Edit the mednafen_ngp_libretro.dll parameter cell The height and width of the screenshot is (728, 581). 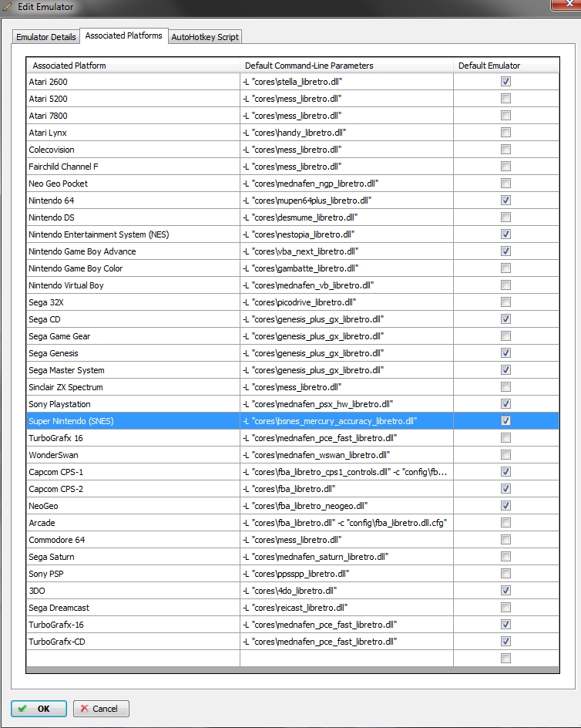click(347, 184)
